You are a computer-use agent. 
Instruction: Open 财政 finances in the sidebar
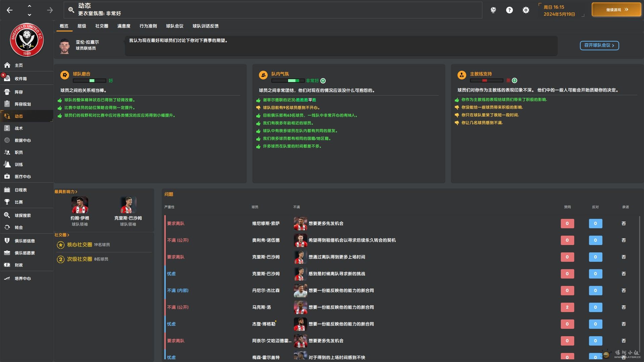[27, 265]
